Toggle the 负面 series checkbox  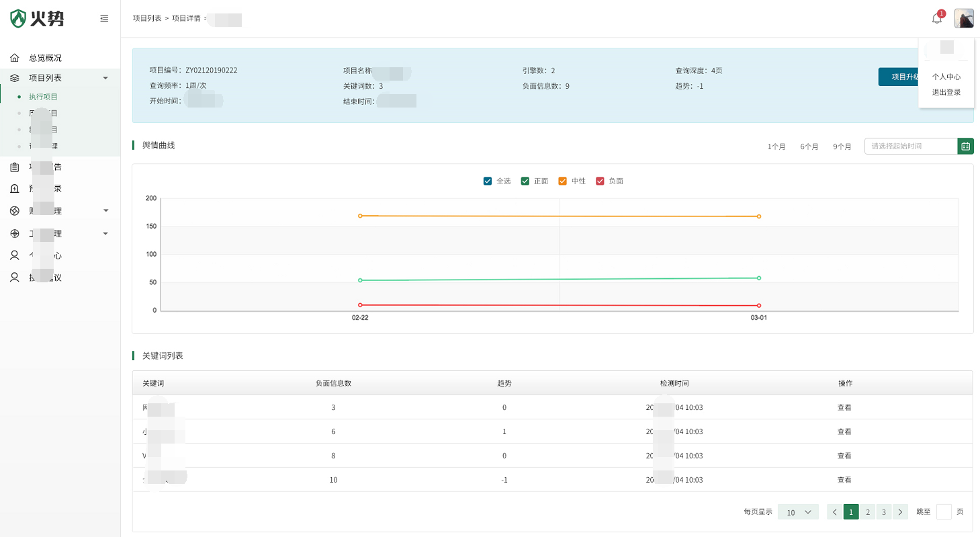pyautogui.click(x=600, y=181)
